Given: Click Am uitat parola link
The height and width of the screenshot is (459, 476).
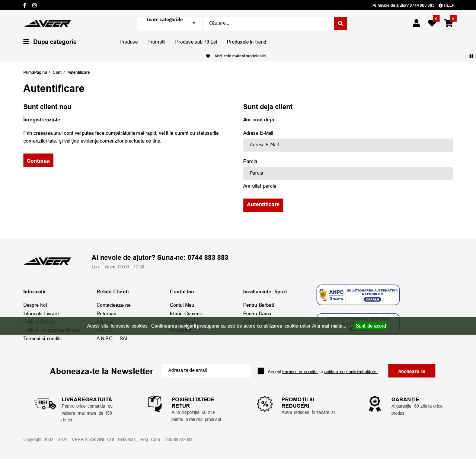Looking at the screenshot, I should pos(260,186).
